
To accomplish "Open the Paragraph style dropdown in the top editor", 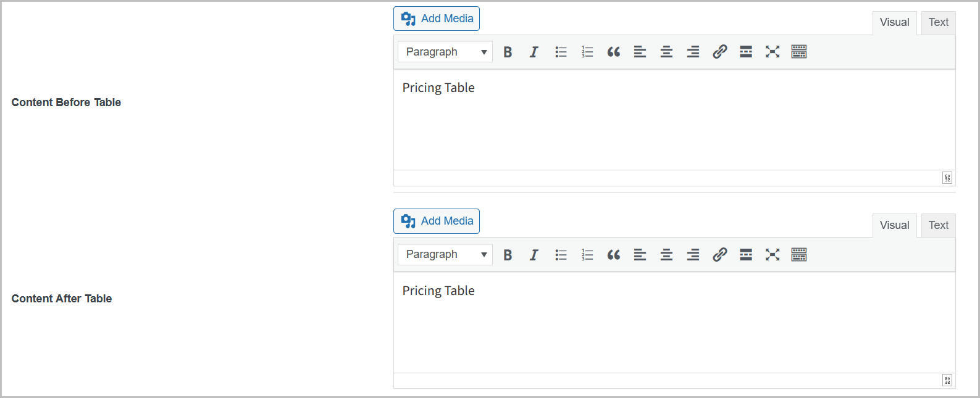I will pyautogui.click(x=444, y=52).
